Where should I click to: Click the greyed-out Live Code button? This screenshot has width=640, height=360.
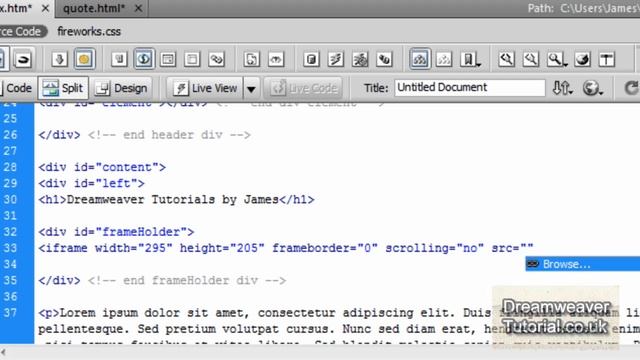coord(303,88)
